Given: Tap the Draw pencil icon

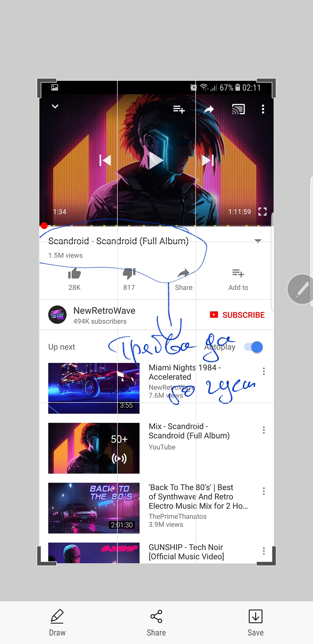Looking at the screenshot, I should pos(57,616).
